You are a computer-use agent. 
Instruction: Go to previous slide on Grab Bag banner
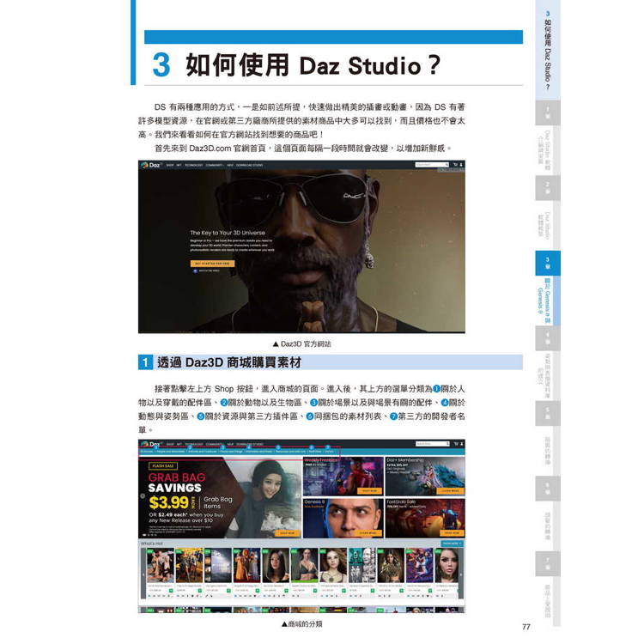tap(143, 496)
